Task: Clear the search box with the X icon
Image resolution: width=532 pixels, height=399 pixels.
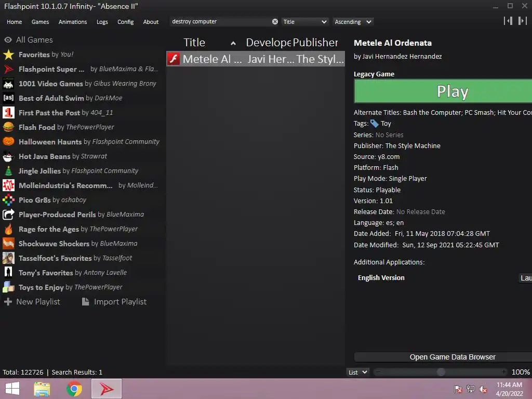Action: [x=275, y=22]
